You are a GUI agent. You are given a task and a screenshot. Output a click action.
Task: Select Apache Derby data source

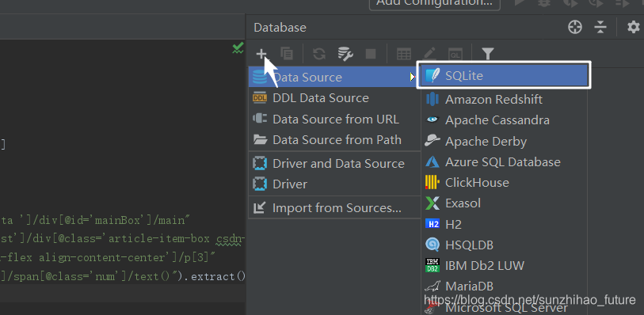[x=504, y=142]
